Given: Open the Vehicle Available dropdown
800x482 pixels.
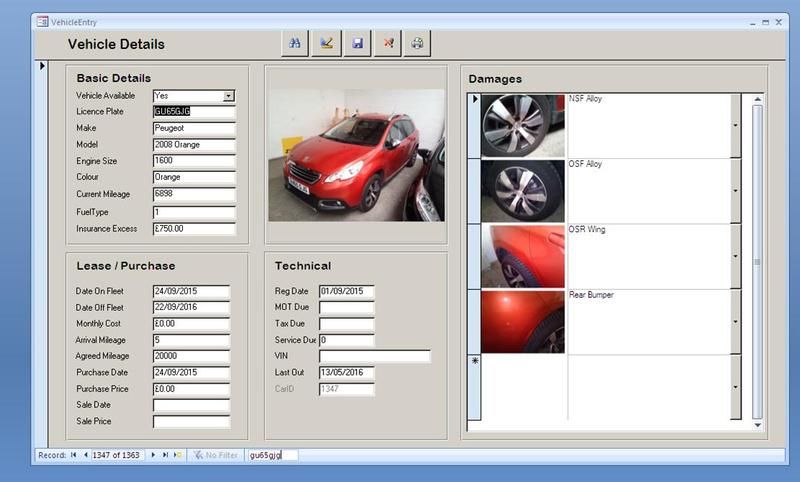Looking at the screenshot, I should pyautogui.click(x=229, y=96).
